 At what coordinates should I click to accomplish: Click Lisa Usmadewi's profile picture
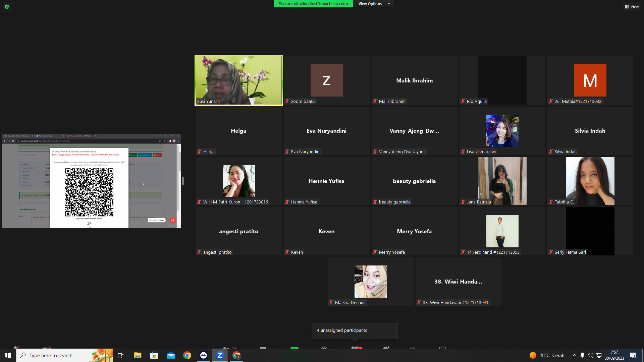(x=502, y=131)
